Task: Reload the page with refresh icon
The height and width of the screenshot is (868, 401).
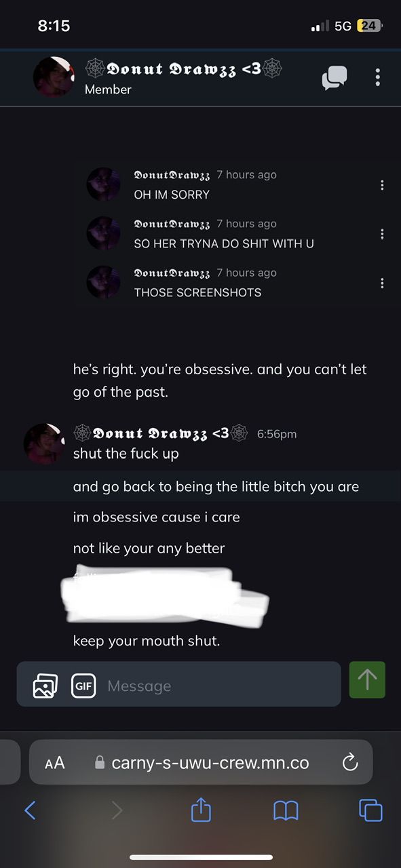Action: pos(350,763)
